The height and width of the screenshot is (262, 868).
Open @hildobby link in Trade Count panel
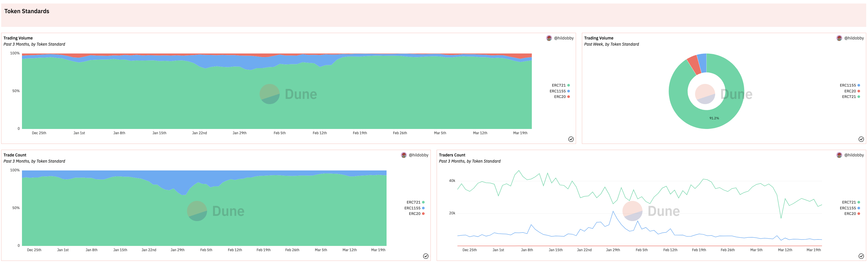(418, 155)
